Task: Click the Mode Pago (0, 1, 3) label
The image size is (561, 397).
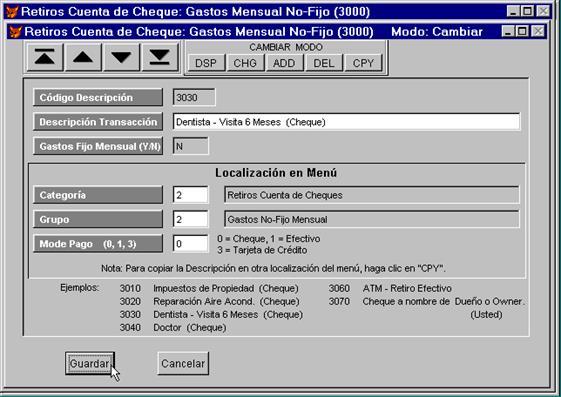Action: pyautogui.click(x=98, y=244)
